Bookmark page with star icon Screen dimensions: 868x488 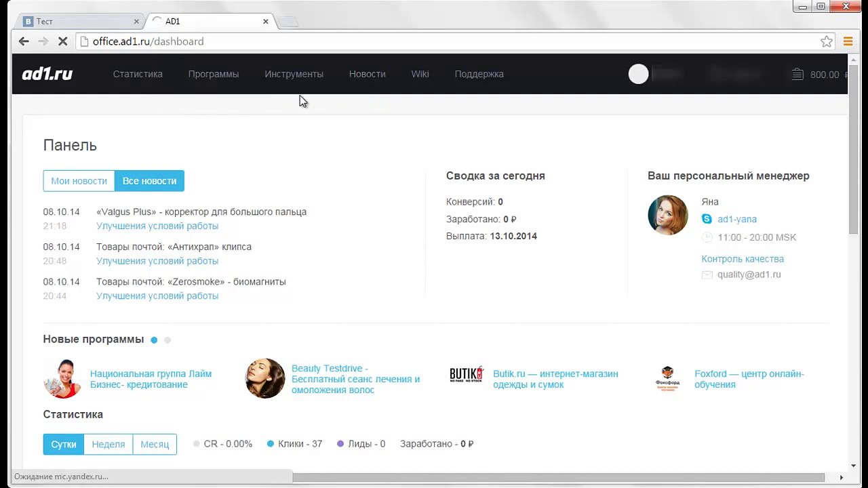pyautogui.click(x=827, y=41)
